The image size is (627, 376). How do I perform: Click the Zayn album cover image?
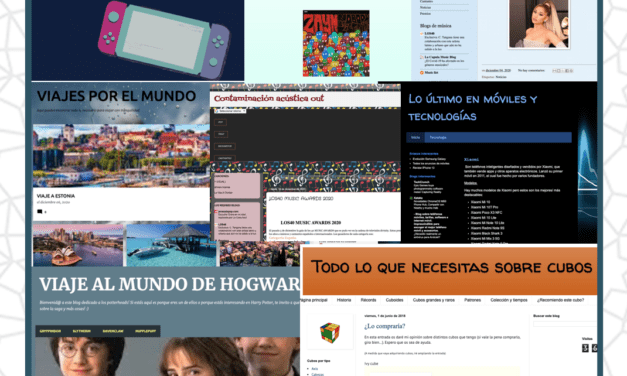336,43
